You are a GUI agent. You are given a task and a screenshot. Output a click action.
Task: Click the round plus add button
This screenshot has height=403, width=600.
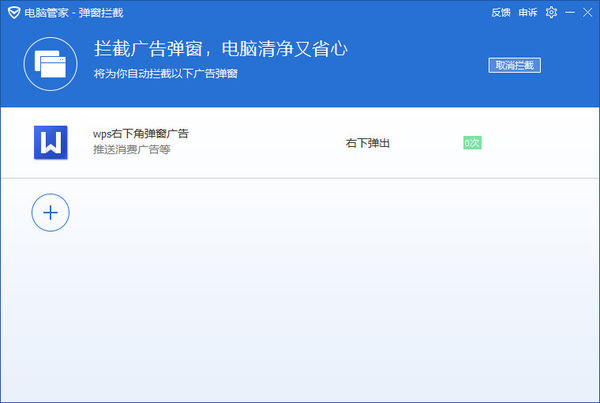50,212
